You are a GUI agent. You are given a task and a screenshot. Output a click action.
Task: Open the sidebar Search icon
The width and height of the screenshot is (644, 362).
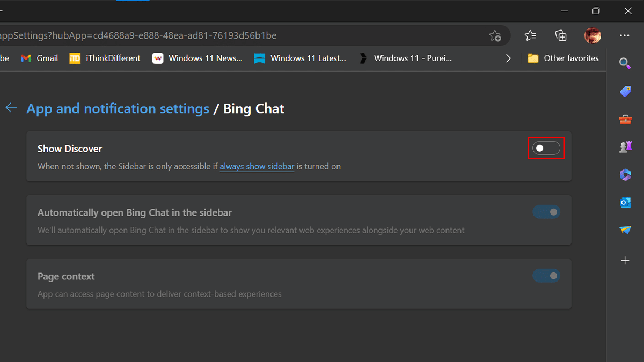[x=625, y=63]
